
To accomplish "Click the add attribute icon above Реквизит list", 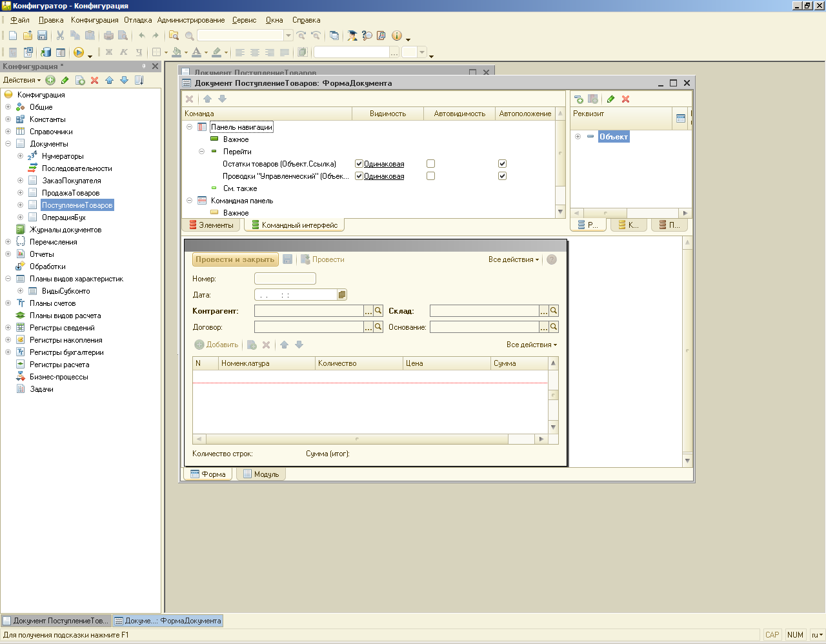I will 578,99.
